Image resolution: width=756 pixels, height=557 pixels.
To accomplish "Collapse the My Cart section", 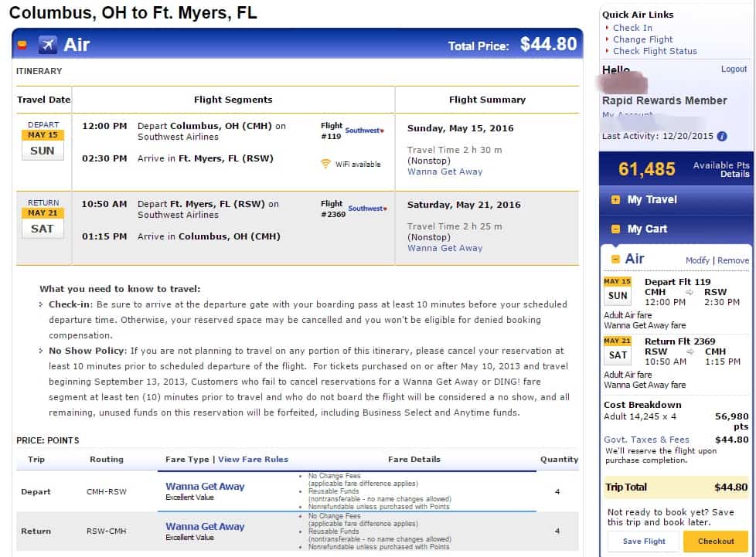I will coord(615,229).
